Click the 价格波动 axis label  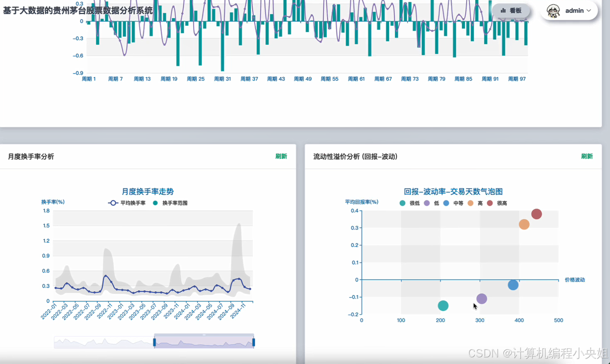pos(575,280)
